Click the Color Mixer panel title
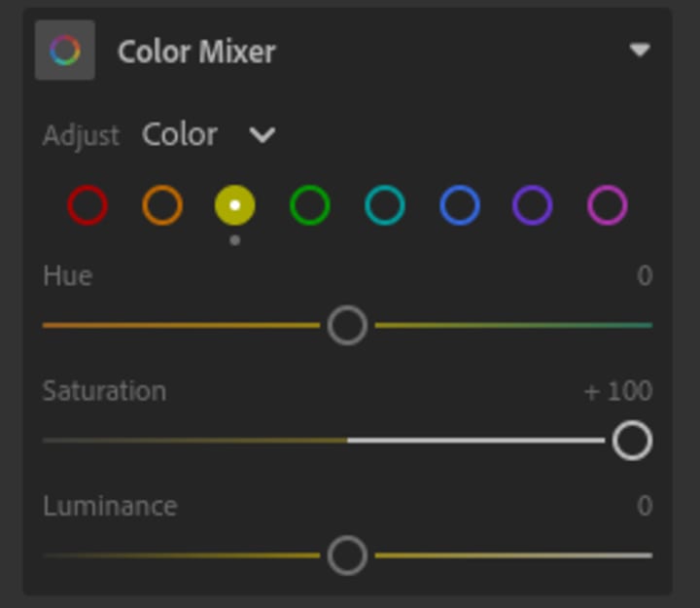Screen dimensions: 700x608 [x=196, y=51]
